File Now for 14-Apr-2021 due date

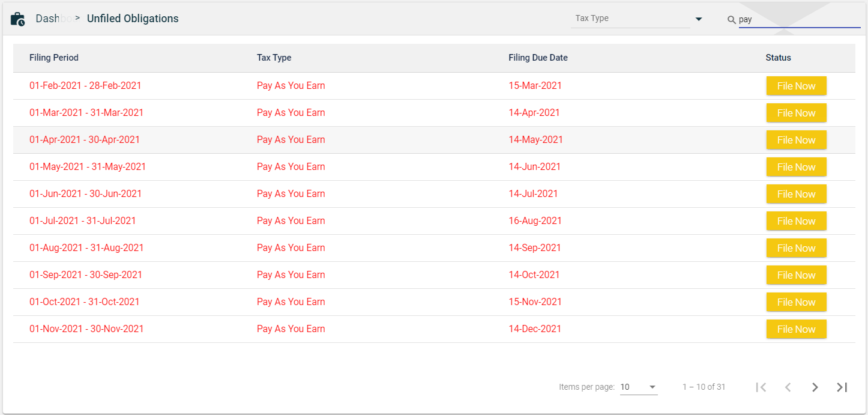(x=796, y=113)
